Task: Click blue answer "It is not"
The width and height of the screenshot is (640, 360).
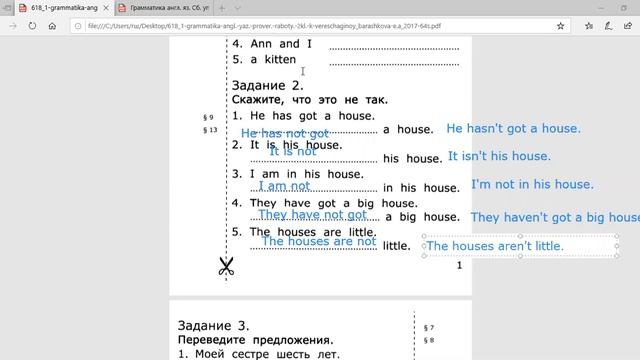Action: point(293,151)
